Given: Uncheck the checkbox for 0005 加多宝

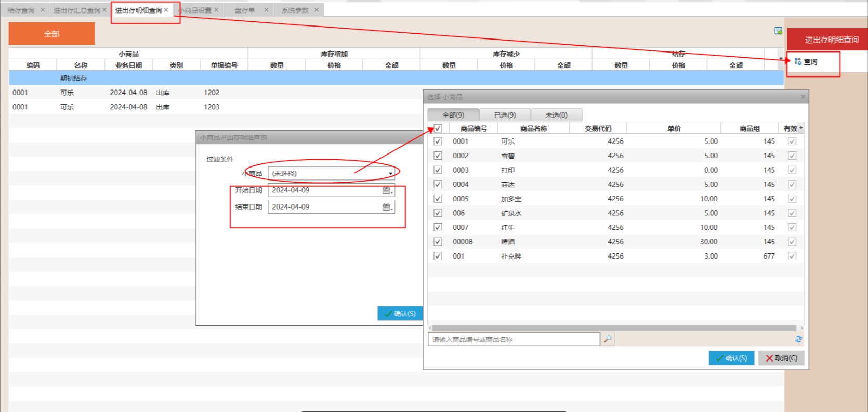Looking at the screenshot, I should tap(438, 199).
